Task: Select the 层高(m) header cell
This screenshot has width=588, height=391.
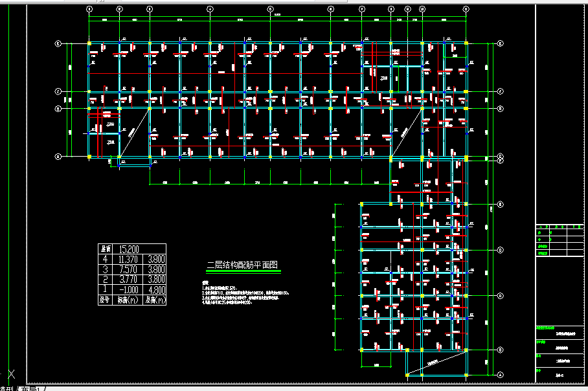Action: 155,300
